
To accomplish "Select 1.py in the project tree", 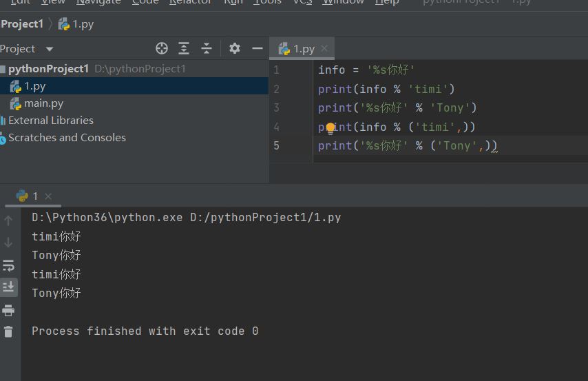I will (134, 86).
